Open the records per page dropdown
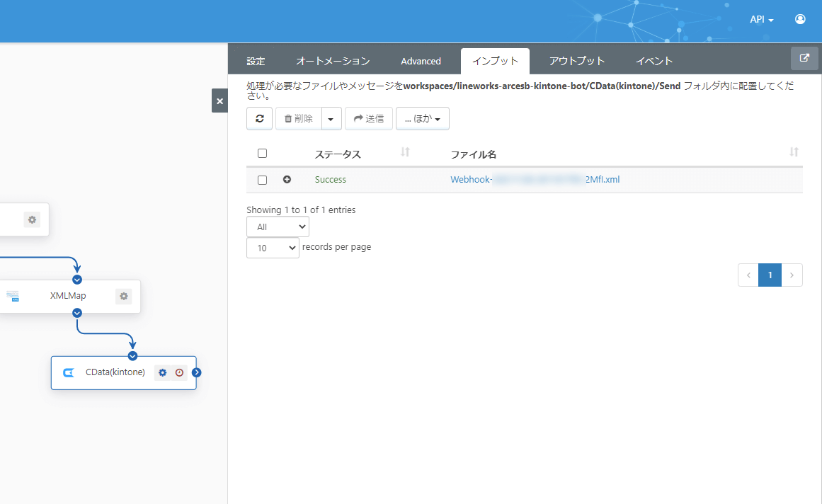This screenshot has width=822, height=504. coord(273,248)
